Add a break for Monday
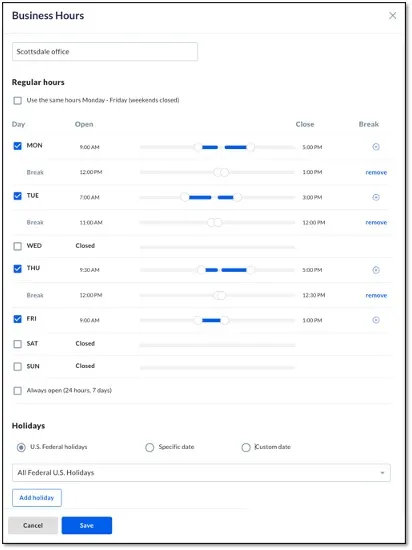412x550 pixels. 376,147
